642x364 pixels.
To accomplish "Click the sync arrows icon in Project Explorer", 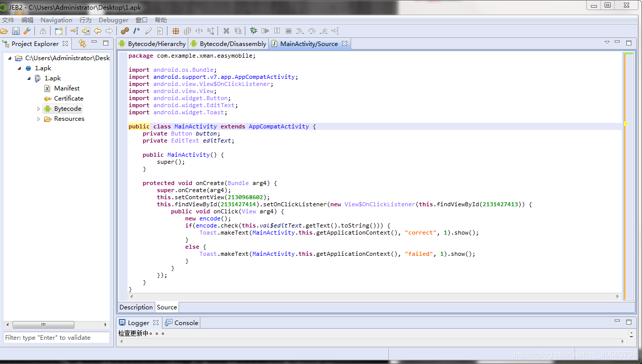I will (82, 43).
